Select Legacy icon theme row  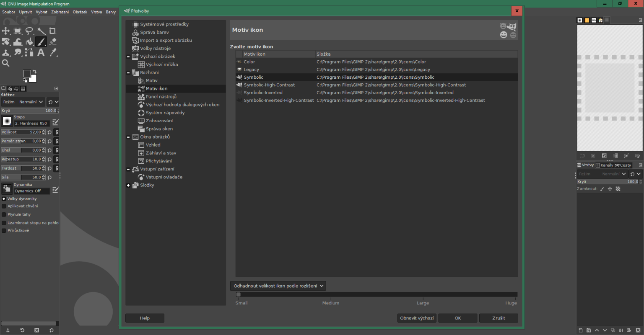[x=377, y=70]
